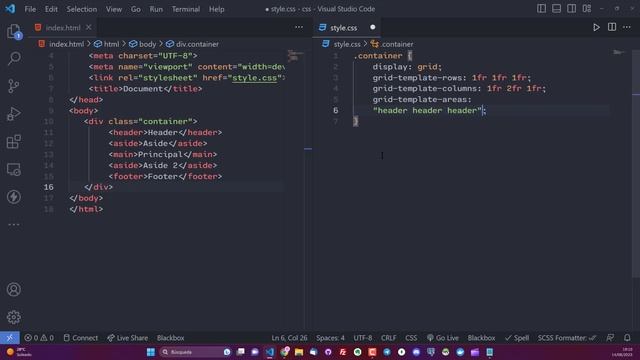640x360 pixels.
Task: Start Live Share from status bar
Action: pyautogui.click(x=128, y=338)
